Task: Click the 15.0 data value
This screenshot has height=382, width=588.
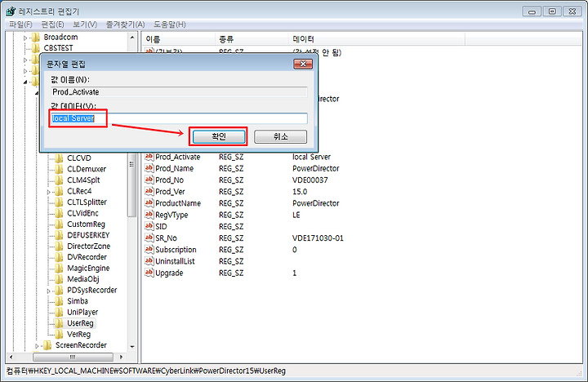Action: (300, 192)
